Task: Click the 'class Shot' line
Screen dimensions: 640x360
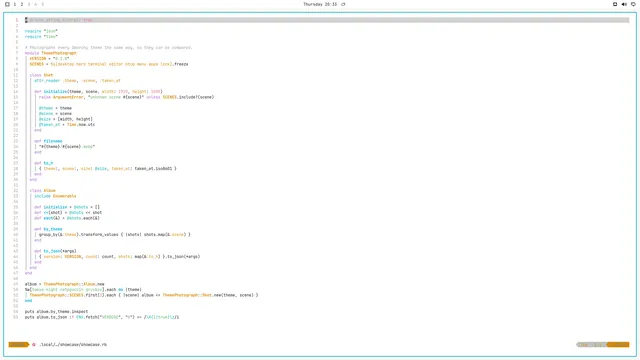Action: 41,75
